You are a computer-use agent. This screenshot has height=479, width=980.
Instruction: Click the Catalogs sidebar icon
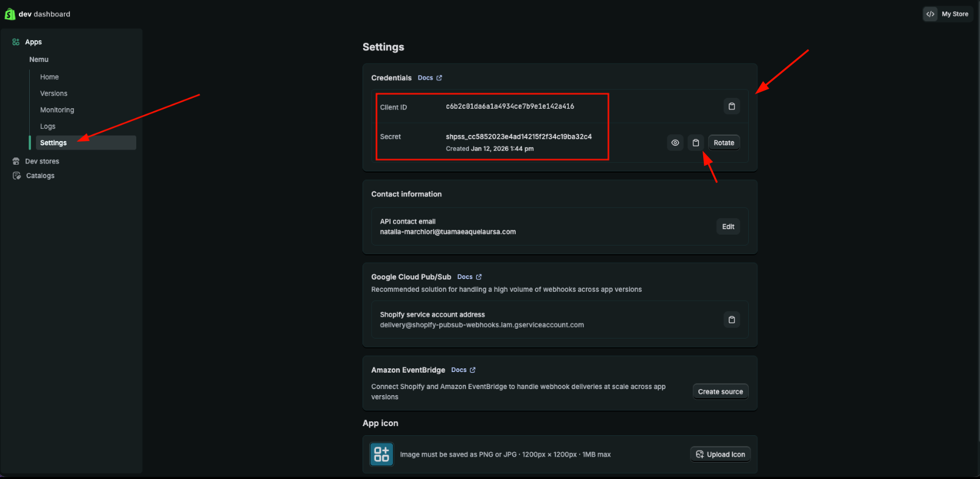pyautogui.click(x=16, y=176)
